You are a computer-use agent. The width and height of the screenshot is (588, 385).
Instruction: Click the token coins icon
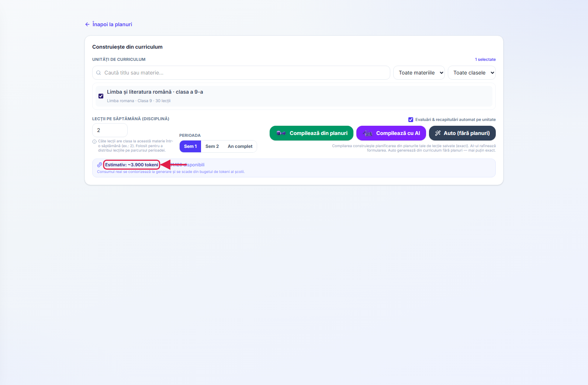click(100, 165)
